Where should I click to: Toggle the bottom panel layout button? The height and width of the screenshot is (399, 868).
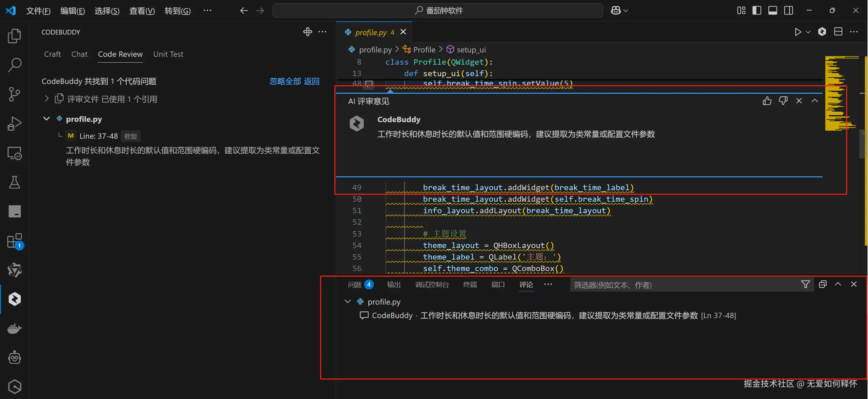click(772, 10)
